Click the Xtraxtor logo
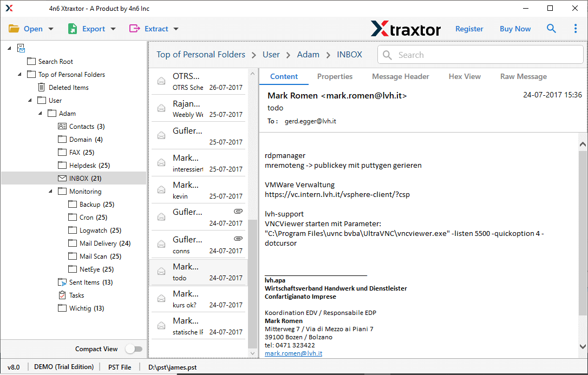This screenshot has width=588, height=375. point(406,28)
